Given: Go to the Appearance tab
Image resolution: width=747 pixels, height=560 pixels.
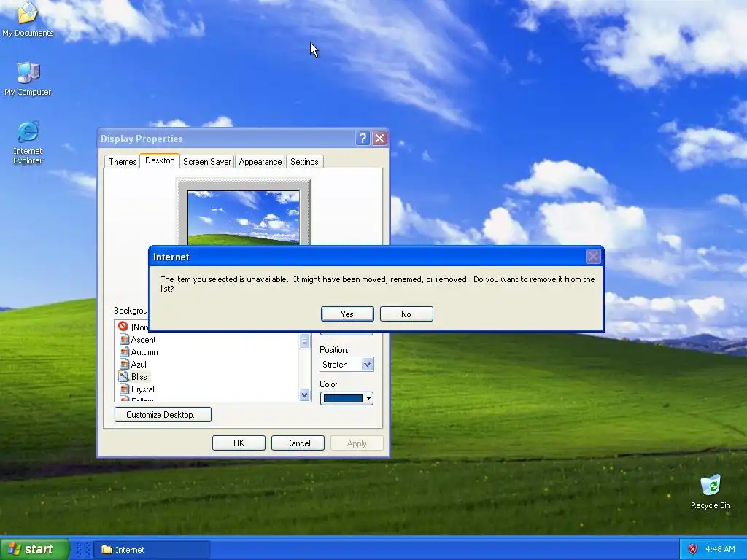Looking at the screenshot, I should (x=260, y=162).
